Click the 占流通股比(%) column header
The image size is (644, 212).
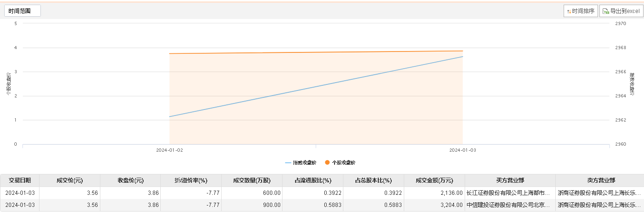tap(313, 180)
